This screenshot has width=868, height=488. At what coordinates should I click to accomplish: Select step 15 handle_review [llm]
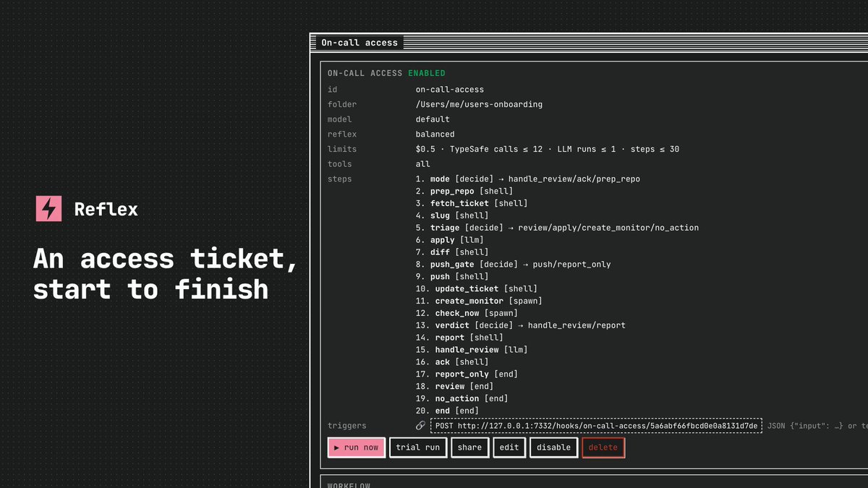pyautogui.click(x=472, y=350)
